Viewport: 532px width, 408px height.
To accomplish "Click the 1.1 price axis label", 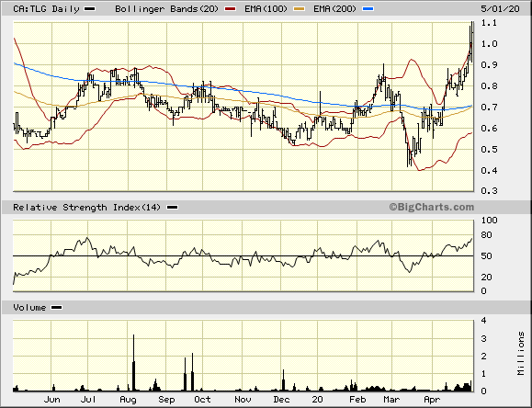I will [x=489, y=23].
